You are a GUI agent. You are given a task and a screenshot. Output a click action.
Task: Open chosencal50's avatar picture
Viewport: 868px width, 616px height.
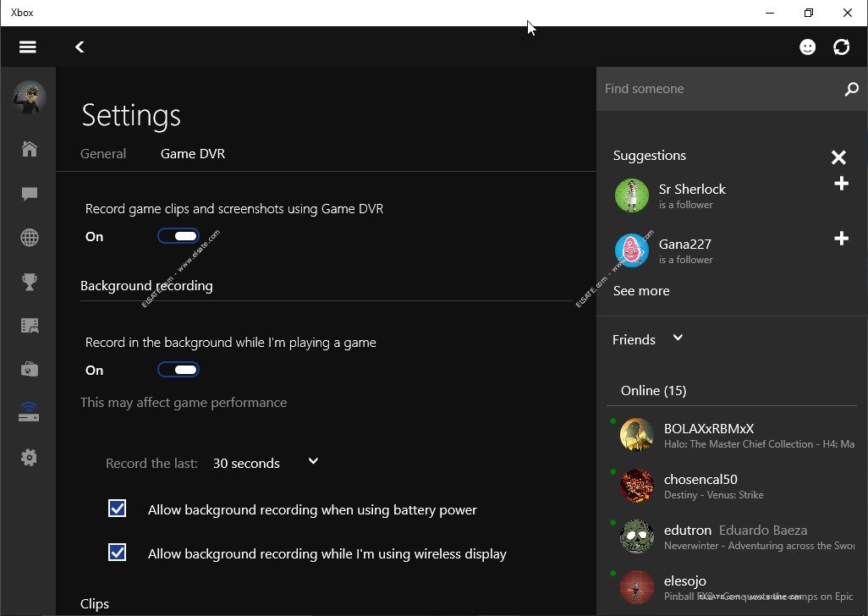636,486
